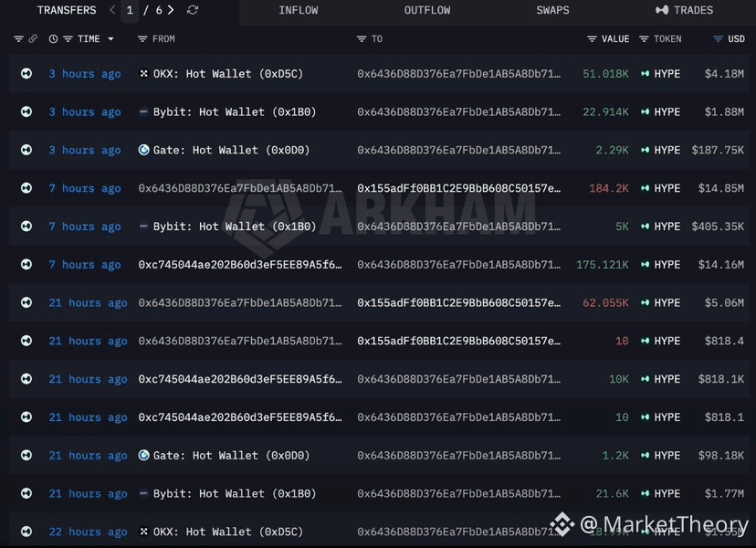Click the $98.18K USD value
756x548 pixels.
coord(721,456)
